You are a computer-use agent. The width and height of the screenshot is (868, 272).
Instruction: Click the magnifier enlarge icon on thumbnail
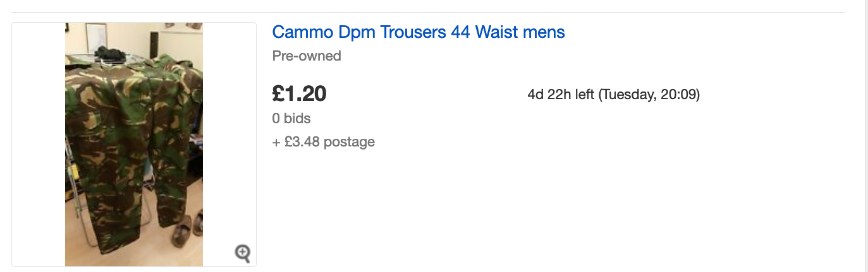click(243, 254)
